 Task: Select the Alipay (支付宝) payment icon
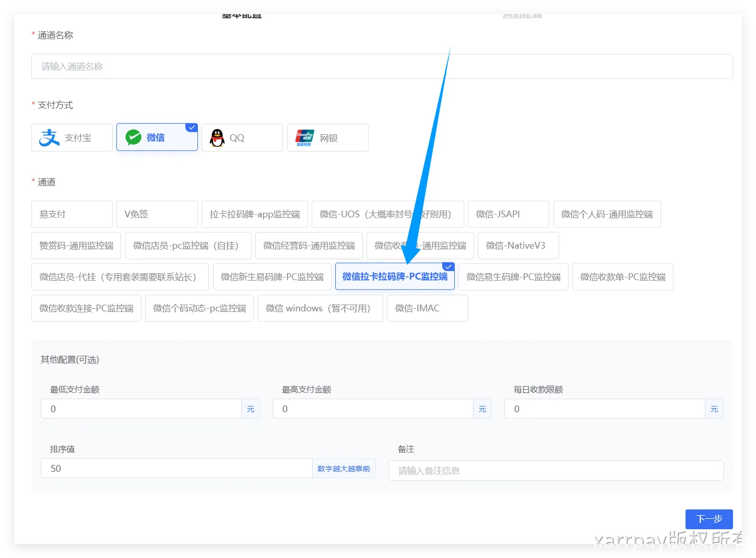50,138
